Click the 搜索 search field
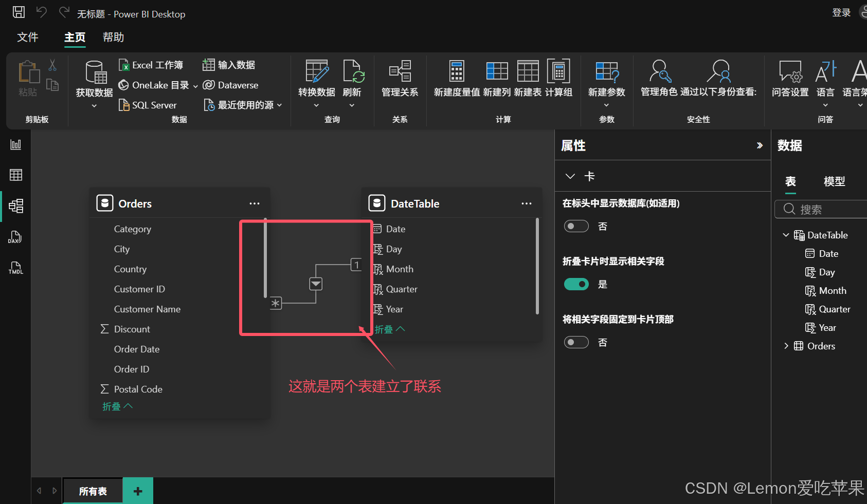 click(822, 209)
